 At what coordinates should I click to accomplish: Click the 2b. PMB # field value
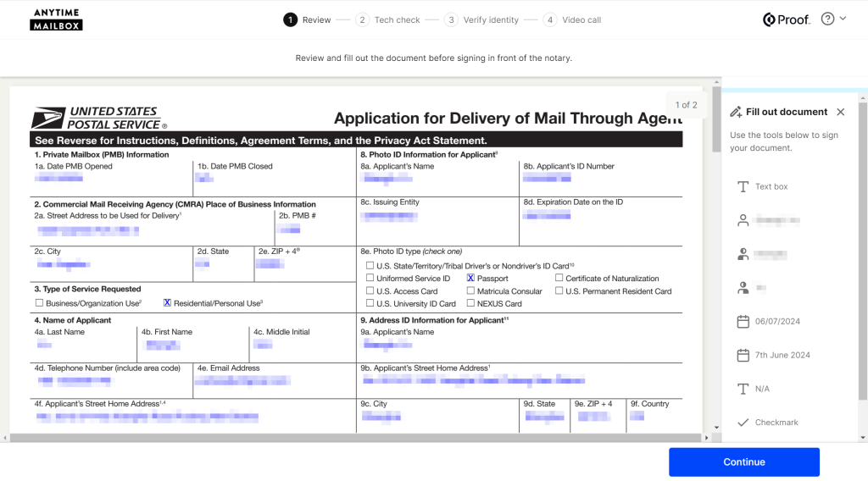[x=290, y=229]
